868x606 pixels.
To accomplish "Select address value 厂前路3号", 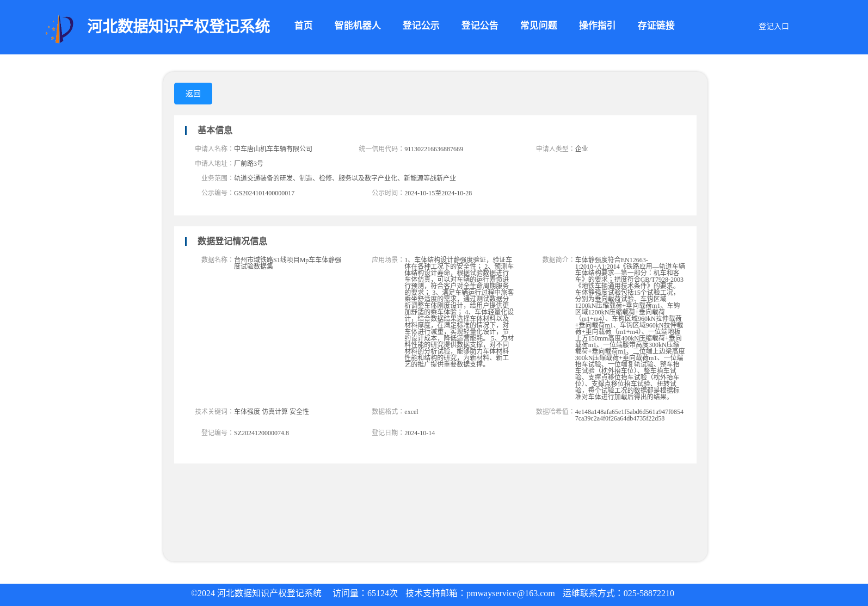I will [x=249, y=163].
